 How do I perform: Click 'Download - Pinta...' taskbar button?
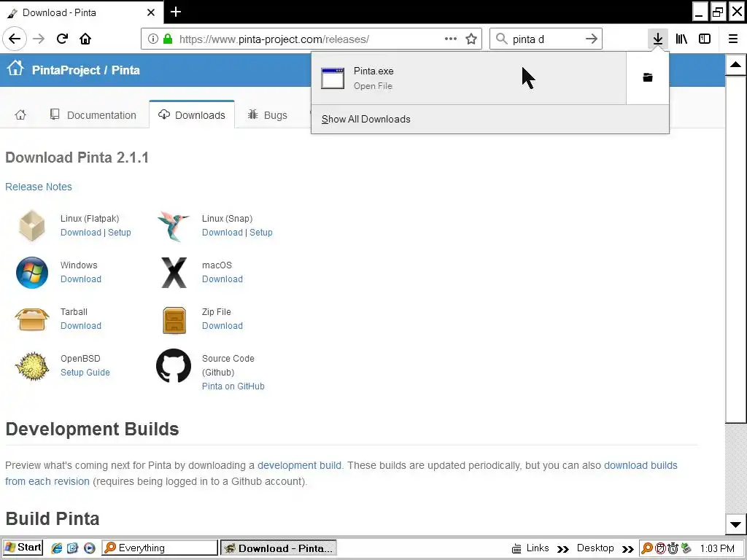(279, 548)
